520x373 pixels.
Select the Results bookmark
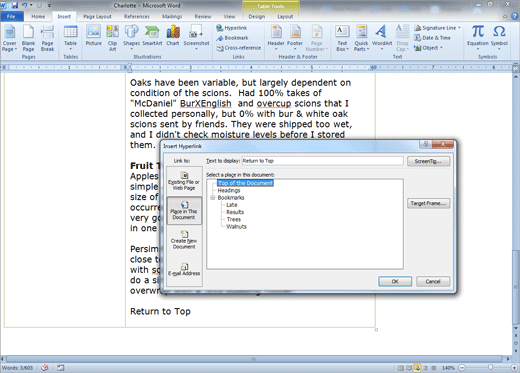click(x=235, y=212)
